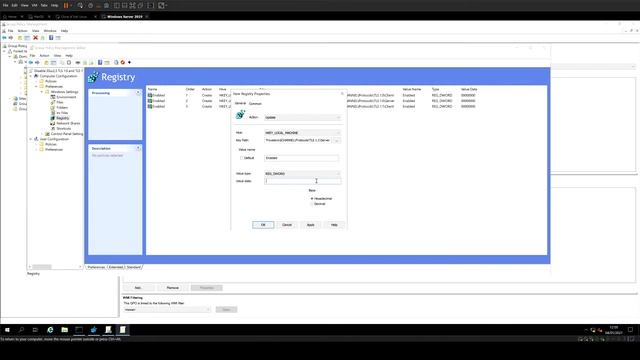Switch to the General tab in the dialog

240,104
